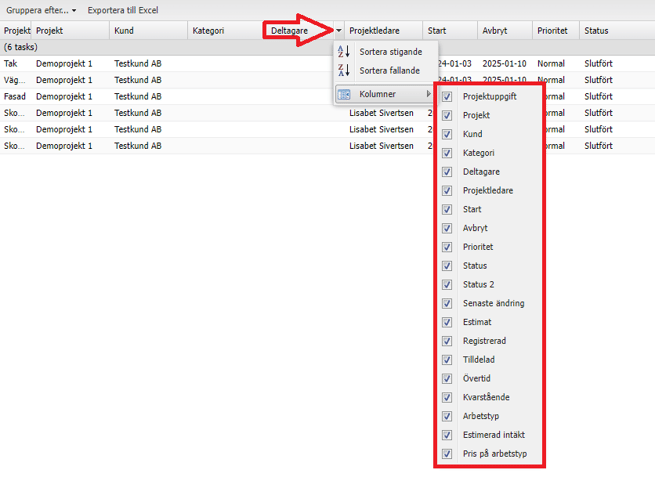Screen dimensions: 655x488
Task: Click Exportera till Excel button
Action: [122, 10]
